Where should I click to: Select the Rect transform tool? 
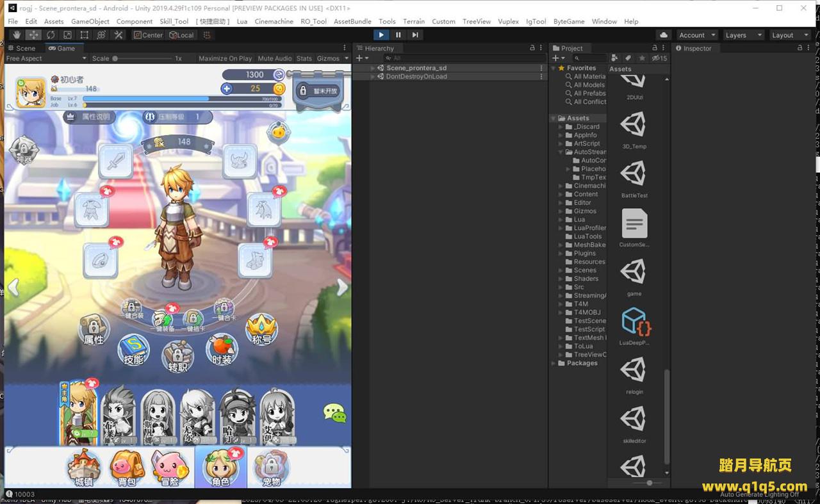[x=85, y=35]
